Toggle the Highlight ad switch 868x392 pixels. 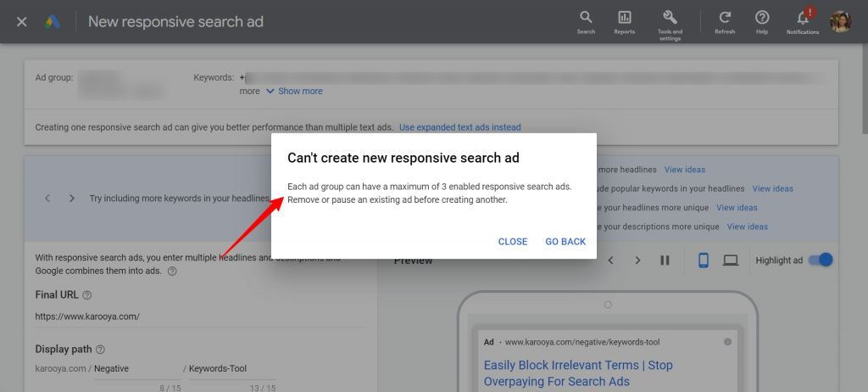(x=821, y=260)
